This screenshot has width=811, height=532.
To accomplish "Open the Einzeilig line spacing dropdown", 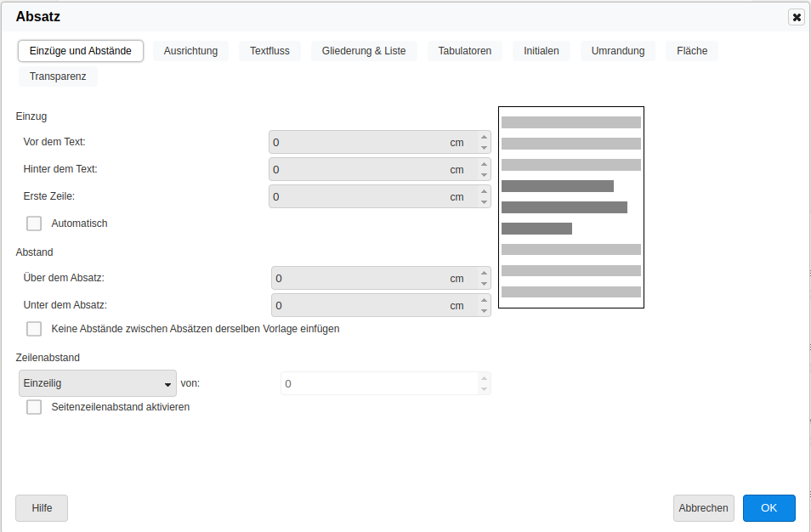I will pyautogui.click(x=97, y=384).
